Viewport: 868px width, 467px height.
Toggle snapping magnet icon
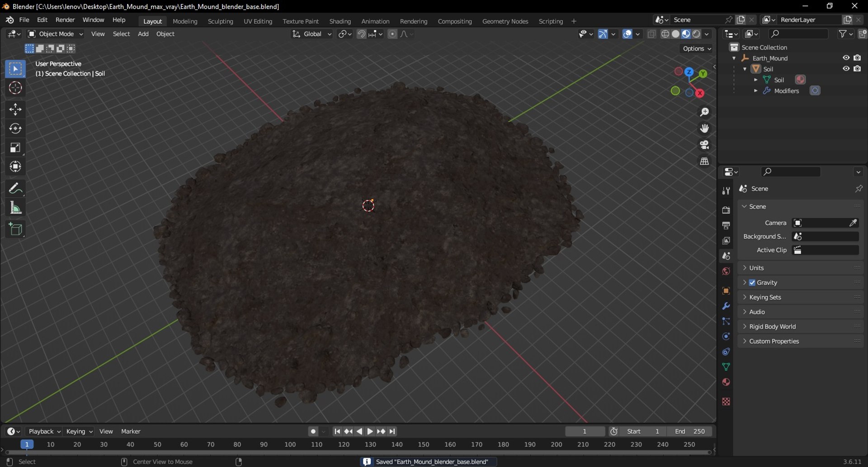pos(361,34)
